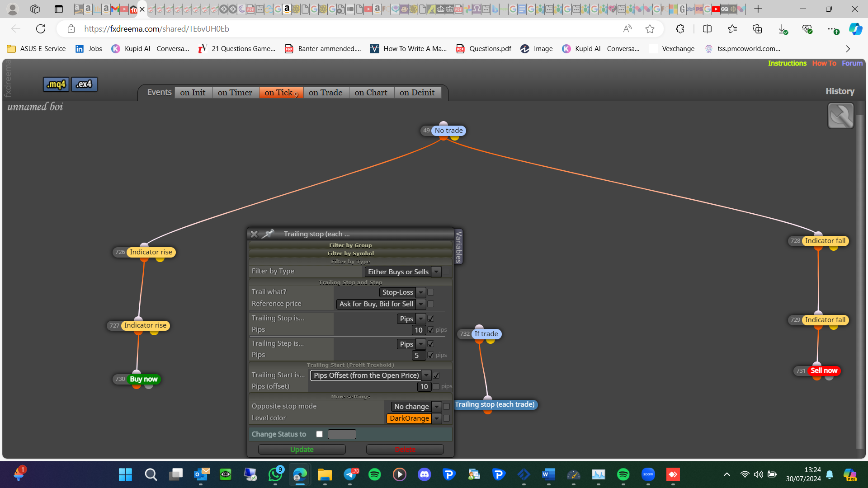Select the DarkOrange level color swatch

coord(409,418)
